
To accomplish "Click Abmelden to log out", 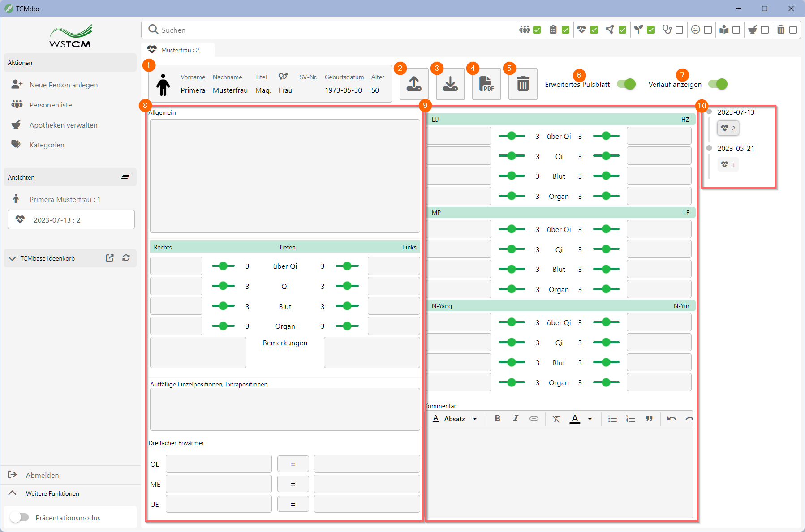I will (42, 475).
